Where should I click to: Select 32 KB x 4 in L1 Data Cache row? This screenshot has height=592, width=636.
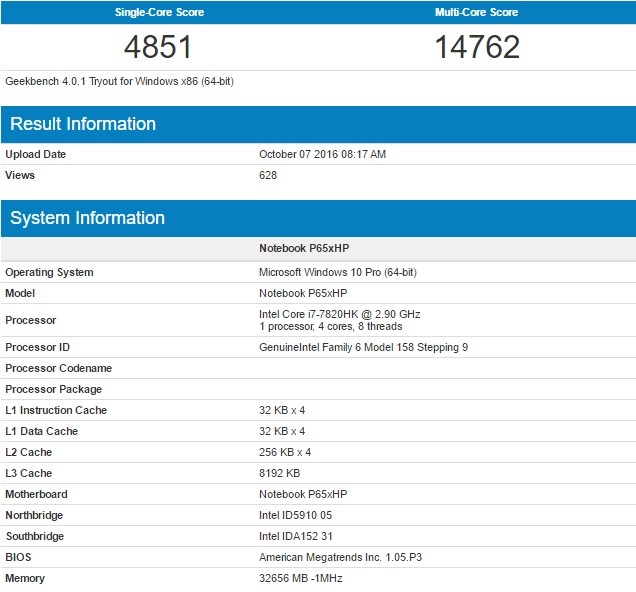(282, 431)
